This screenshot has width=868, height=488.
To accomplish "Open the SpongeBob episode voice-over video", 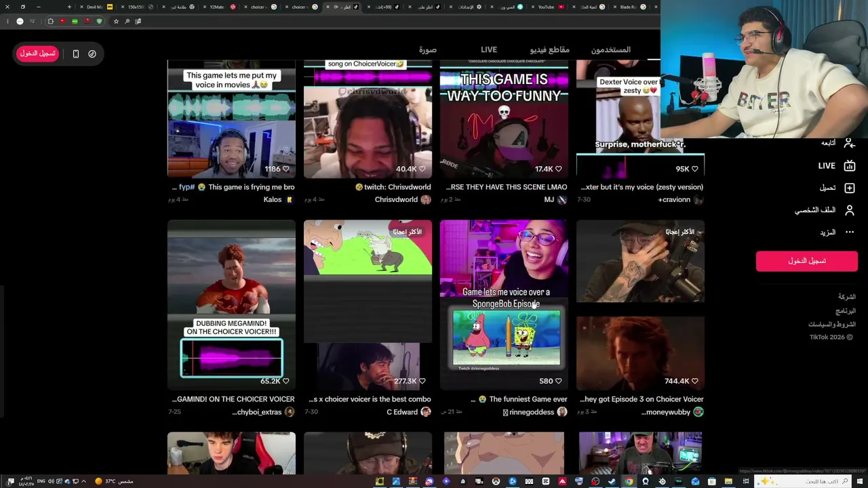I will tap(504, 305).
